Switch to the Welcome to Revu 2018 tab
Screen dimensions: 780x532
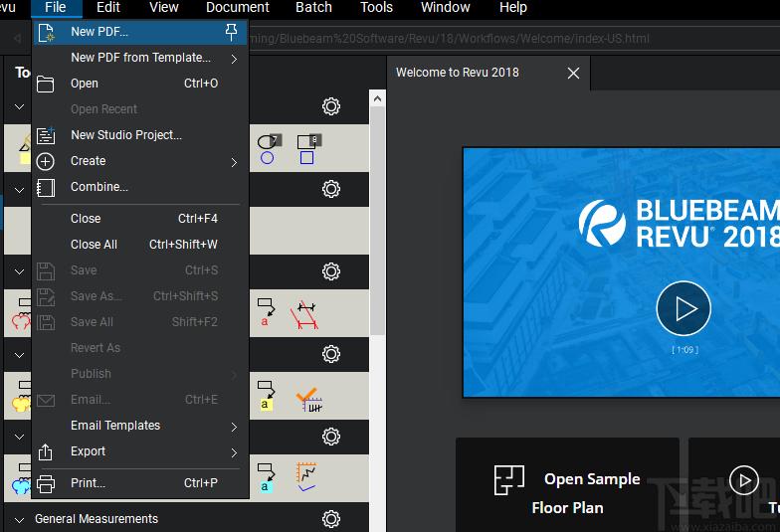[x=458, y=73]
